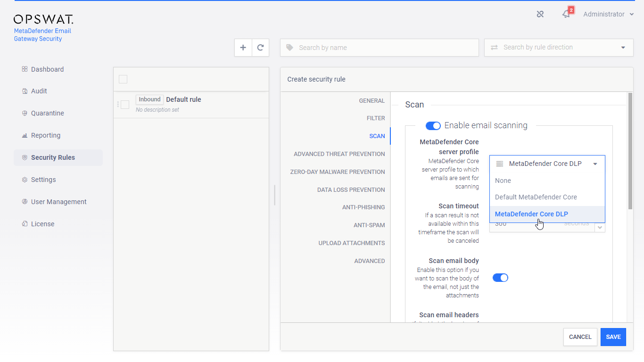Open the Settings page

coord(43,180)
